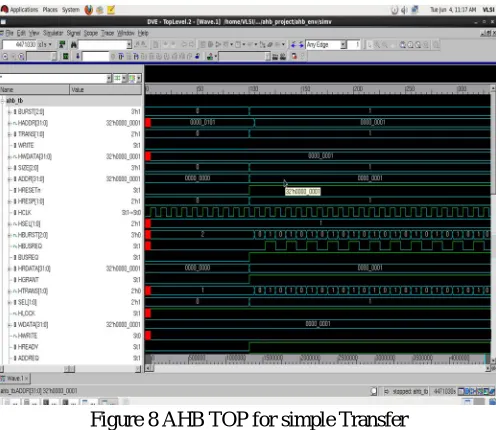Image resolution: width=496 pixels, height=430 pixels.
Task: Select the HLOCK signal row
Action: pos(71,313)
